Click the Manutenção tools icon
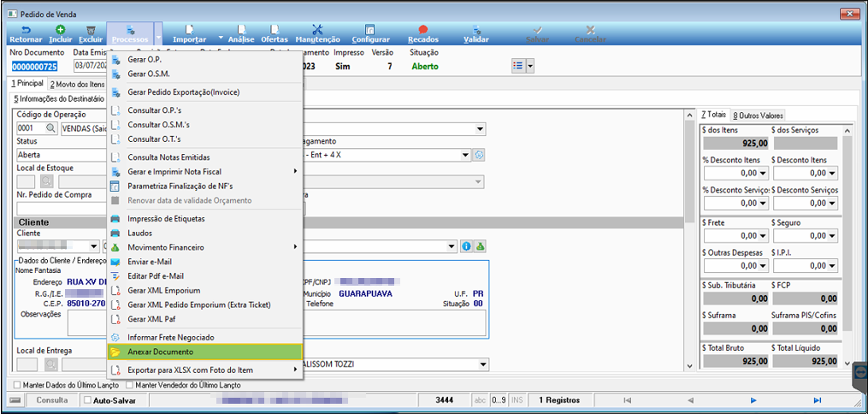 click(x=317, y=30)
